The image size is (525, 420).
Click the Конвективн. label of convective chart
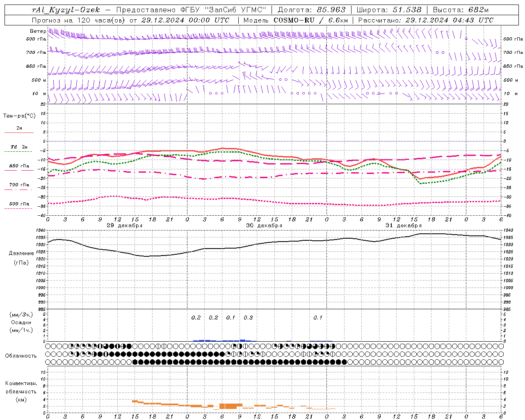21,383
